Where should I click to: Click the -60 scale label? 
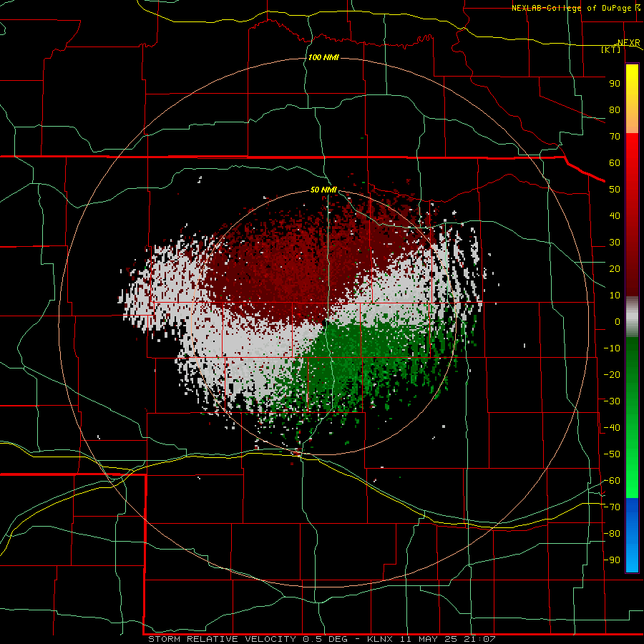point(612,481)
